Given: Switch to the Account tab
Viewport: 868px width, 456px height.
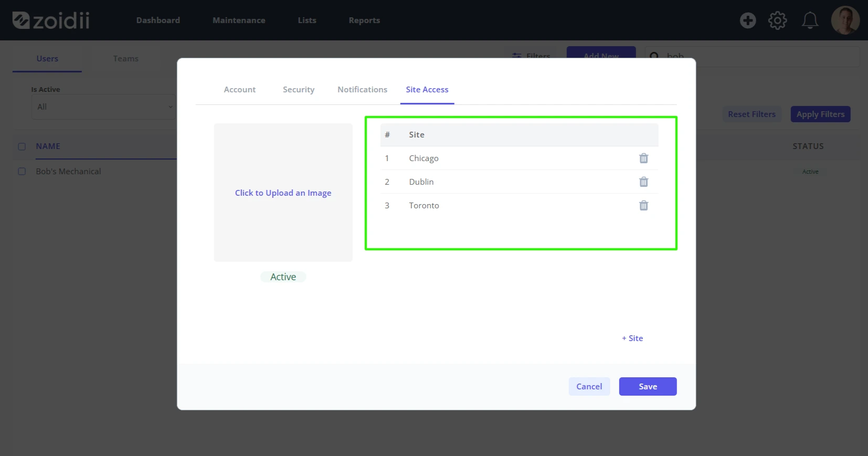Looking at the screenshot, I should (x=240, y=90).
